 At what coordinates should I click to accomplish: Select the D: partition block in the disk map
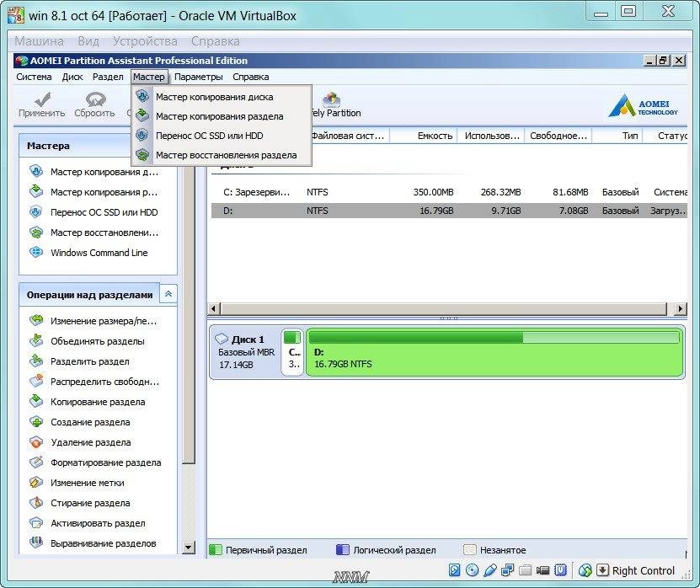coord(494,352)
